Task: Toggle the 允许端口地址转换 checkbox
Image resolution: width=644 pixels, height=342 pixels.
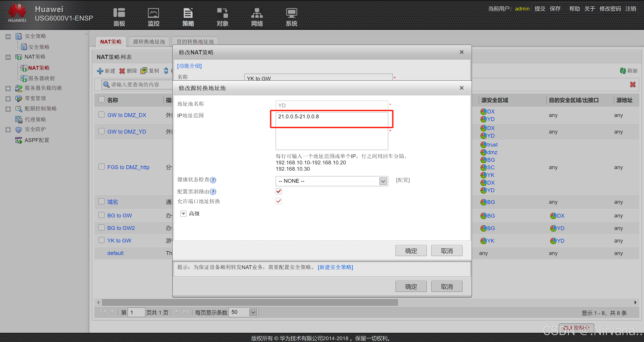Action: (279, 201)
